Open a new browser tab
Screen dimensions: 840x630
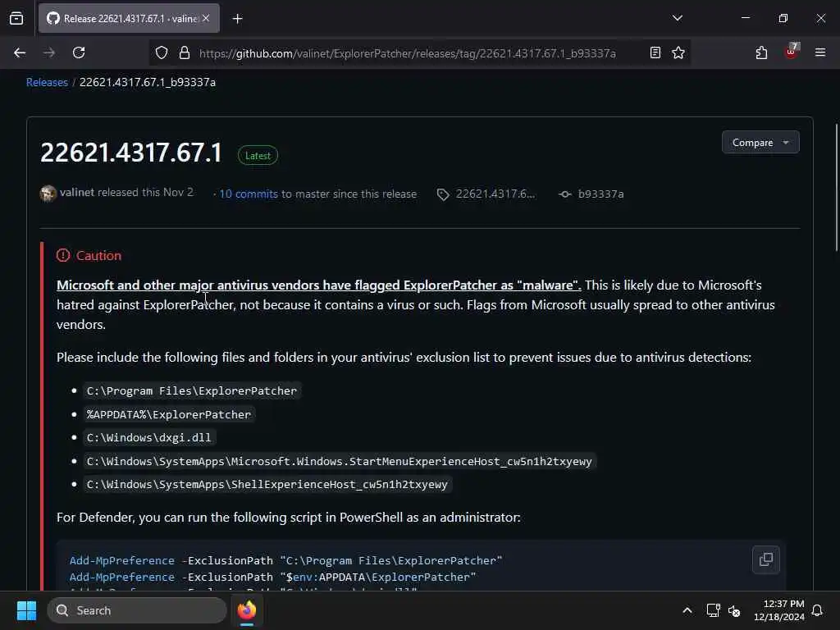[x=237, y=19]
